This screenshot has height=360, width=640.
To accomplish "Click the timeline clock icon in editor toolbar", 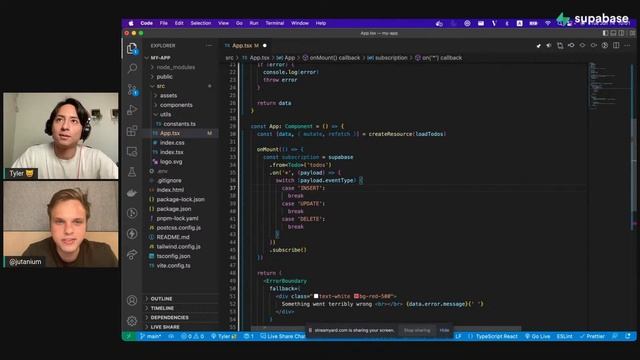I will [605, 45].
